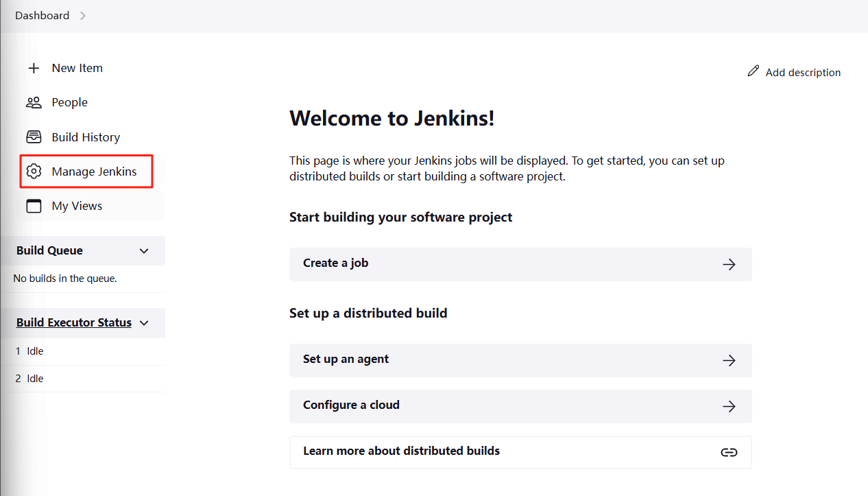Click the Welcome to Jenkins! heading
The image size is (868, 496).
click(x=392, y=118)
